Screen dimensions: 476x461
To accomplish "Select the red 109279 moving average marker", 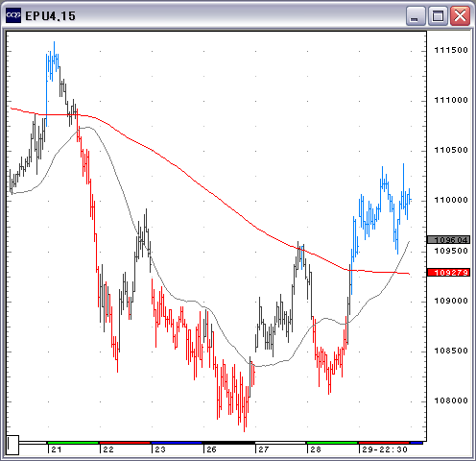I will click(x=449, y=273).
